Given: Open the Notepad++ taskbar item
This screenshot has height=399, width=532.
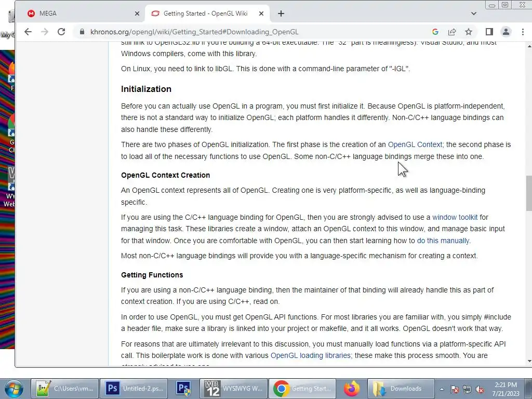Looking at the screenshot, I should pyautogui.click(x=65, y=389).
